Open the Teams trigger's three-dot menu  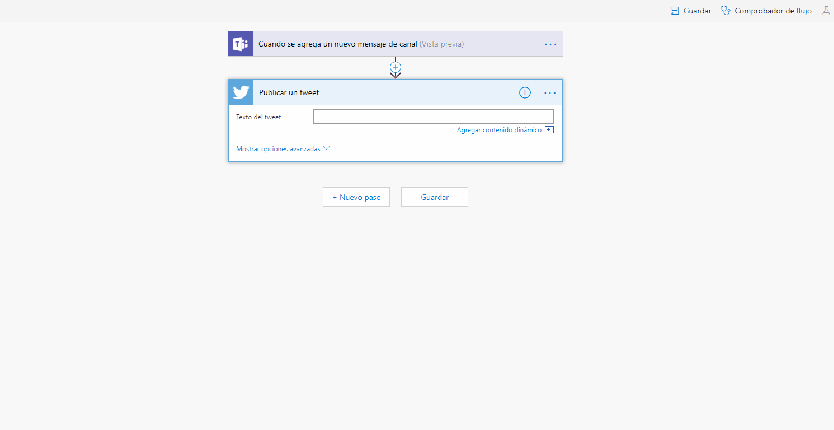[x=550, y=44]
